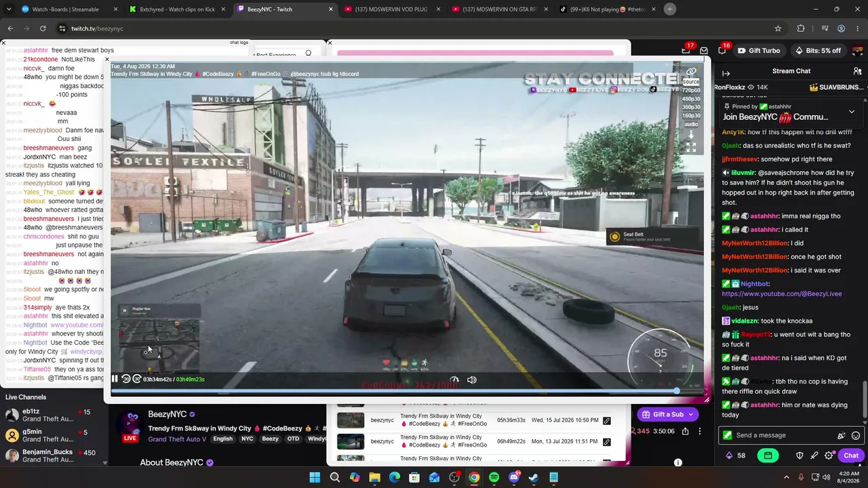Image resolution: width=868 pixels, height=488 pixels.
Task: Open a new browser tab
Action: [x=670, y=9]
